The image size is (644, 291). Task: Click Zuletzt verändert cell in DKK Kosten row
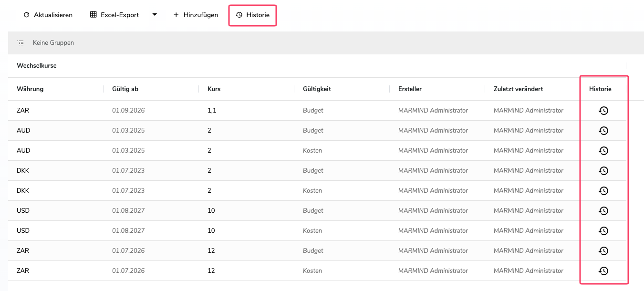529,191
